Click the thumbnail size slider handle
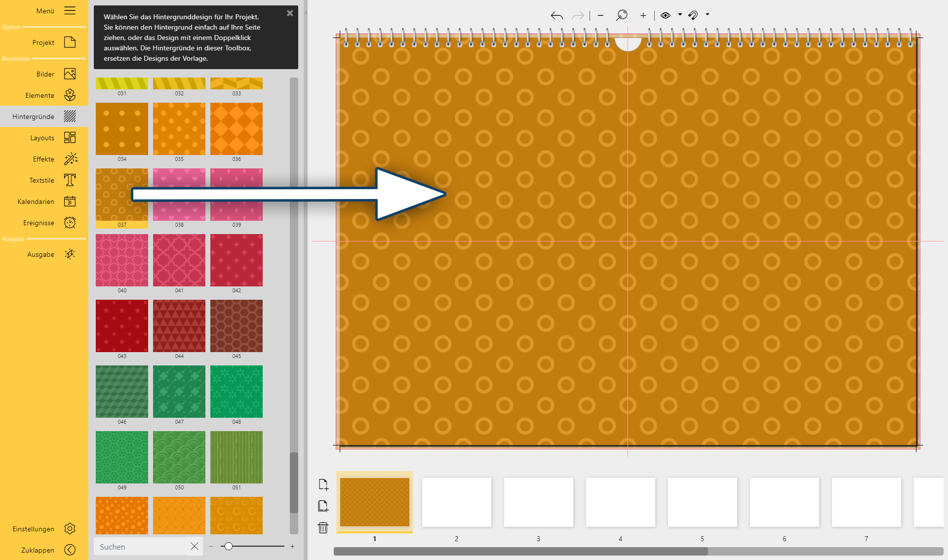The height and width of the screenshot is (560, 948). (229, 546)
